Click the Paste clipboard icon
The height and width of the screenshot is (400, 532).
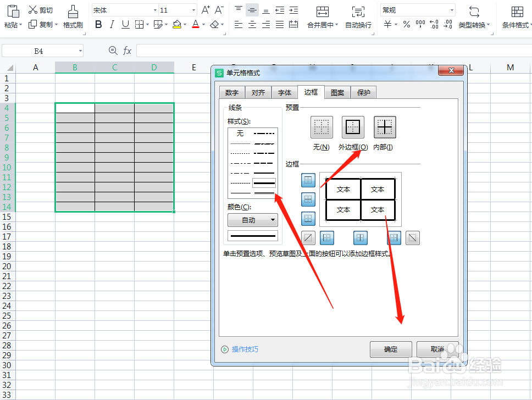[x=13, y=11]
